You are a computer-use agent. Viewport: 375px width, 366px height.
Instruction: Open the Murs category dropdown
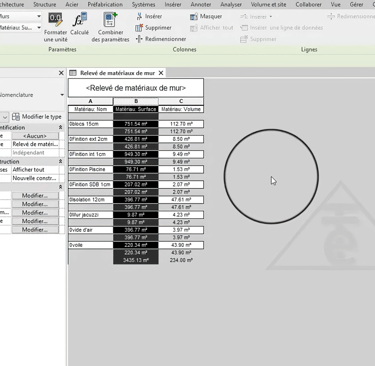39,16
